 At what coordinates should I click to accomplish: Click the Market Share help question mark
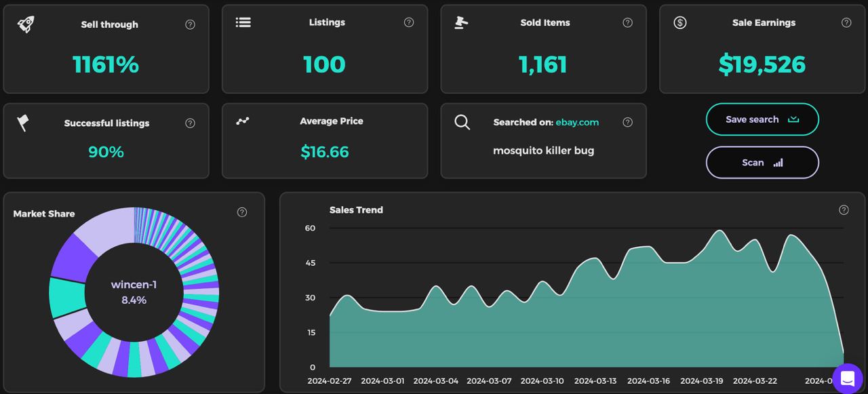242,212
